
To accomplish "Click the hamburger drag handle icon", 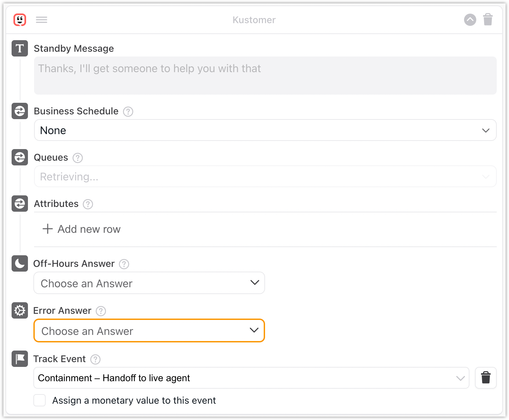I will click(x=42, y=20).
